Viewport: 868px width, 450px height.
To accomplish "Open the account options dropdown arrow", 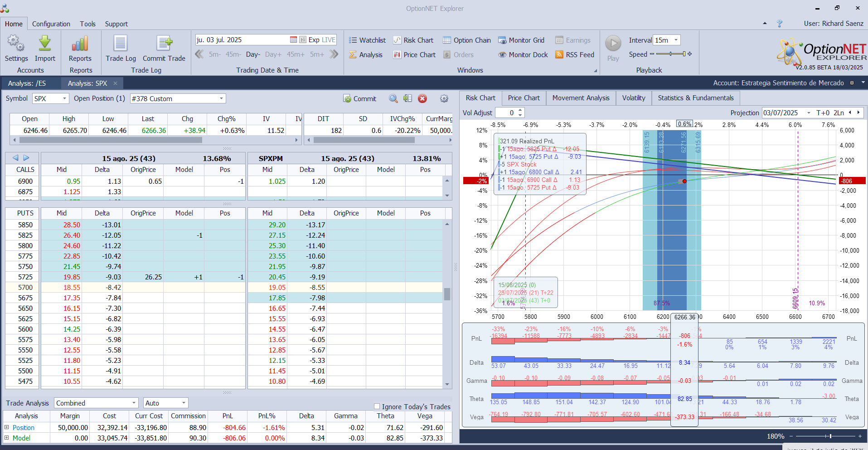I will coord(863,83).
